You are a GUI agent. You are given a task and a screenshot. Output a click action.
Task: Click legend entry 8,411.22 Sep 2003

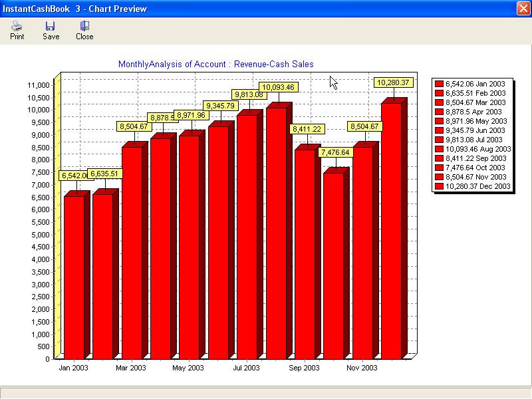click(x=475, y=158)
